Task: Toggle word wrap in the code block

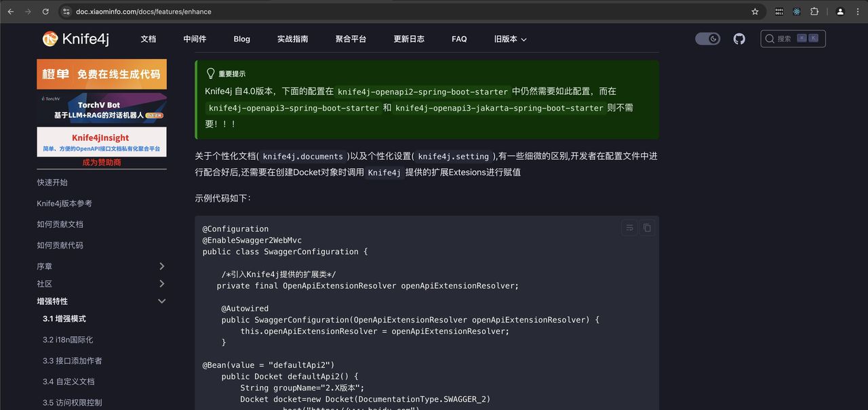Action: point(629,228)
